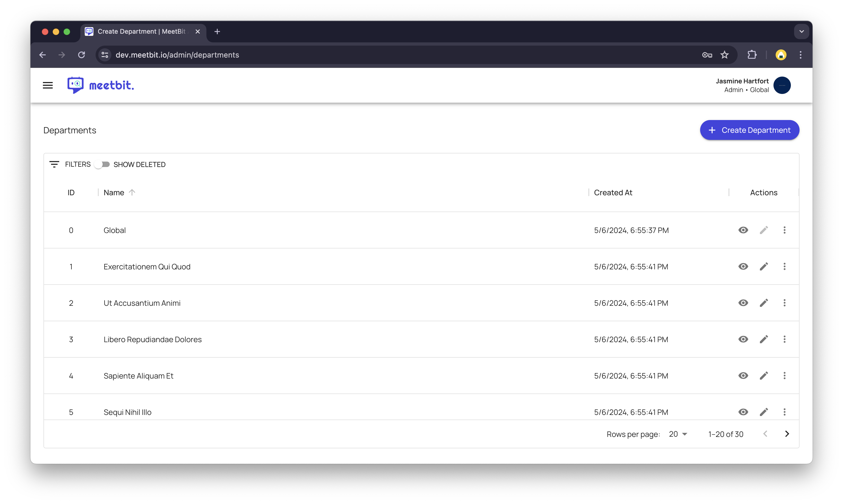Expand the Chrome tab search chevron
The image size is (843, 504).
pyautogui.click(x=801, y=31)
